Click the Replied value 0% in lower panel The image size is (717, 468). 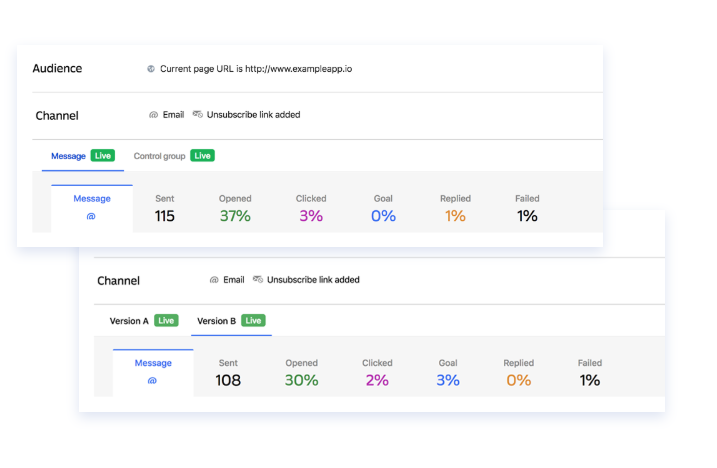click(x=519, y=380)
